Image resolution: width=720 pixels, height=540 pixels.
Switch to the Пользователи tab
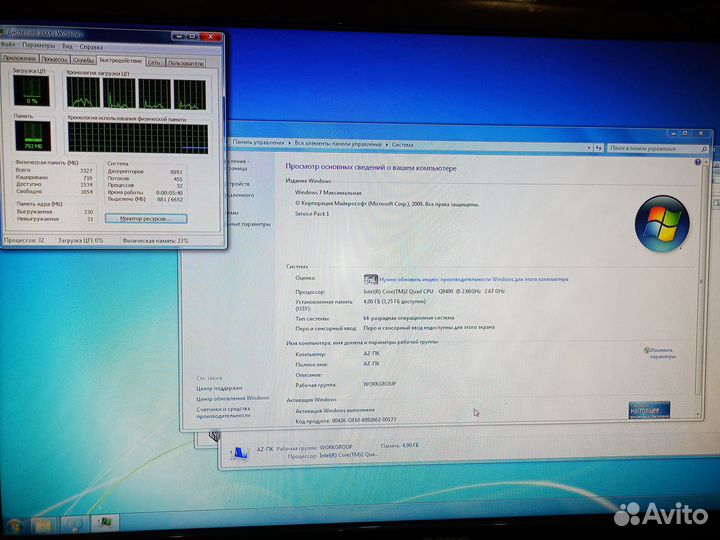point(185,62)
